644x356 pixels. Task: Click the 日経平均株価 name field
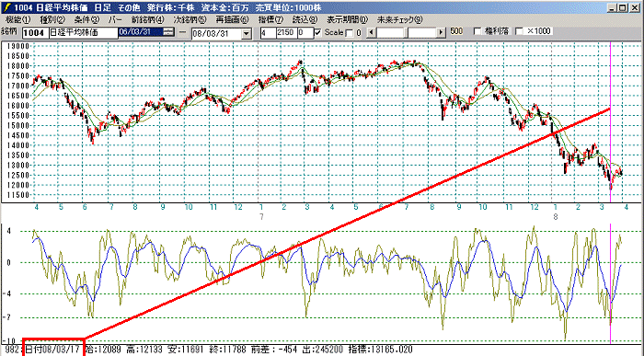tap(84, 33)
